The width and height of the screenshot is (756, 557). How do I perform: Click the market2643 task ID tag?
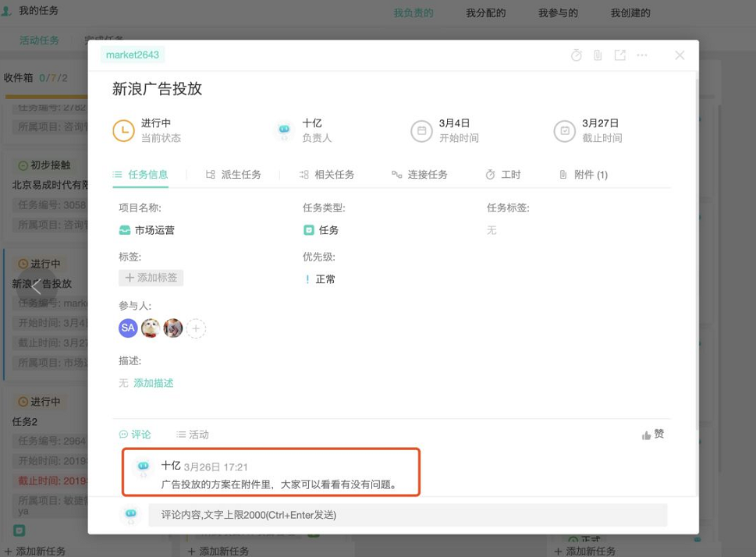[x=133, y=55]
